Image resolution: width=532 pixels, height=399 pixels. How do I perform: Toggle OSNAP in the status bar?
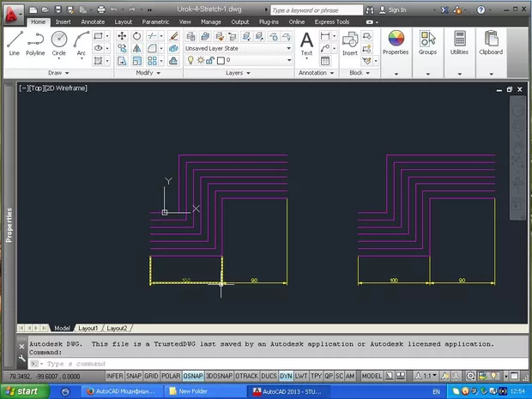(194, 377)
